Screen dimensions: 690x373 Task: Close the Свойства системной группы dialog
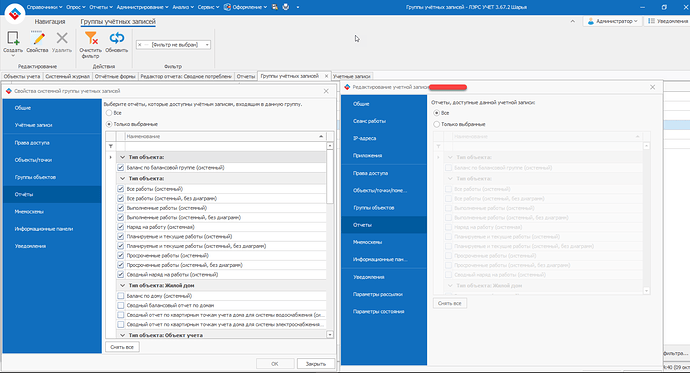[326, 91]
